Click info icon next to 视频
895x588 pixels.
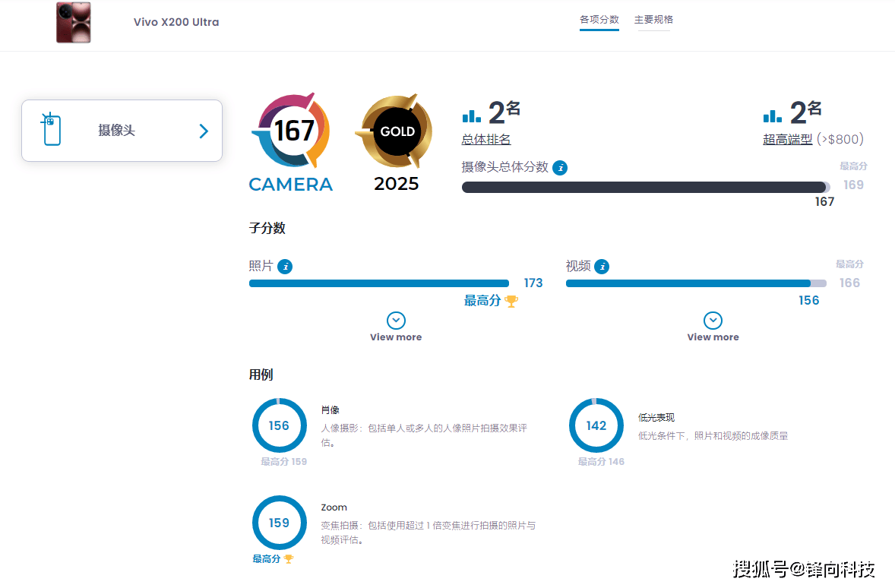(602, 267)
